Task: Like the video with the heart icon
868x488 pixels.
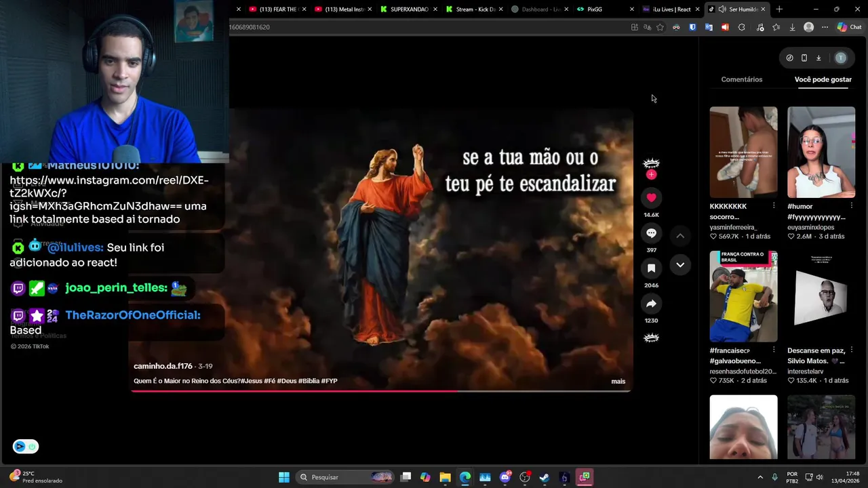Action: pos(651,197)
